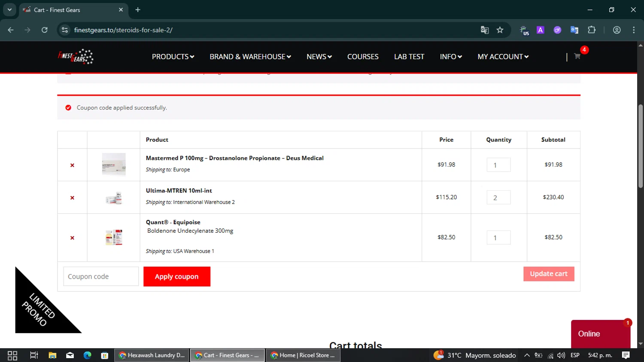Open the LAB TEST page
644x362 pixels.
409,57
